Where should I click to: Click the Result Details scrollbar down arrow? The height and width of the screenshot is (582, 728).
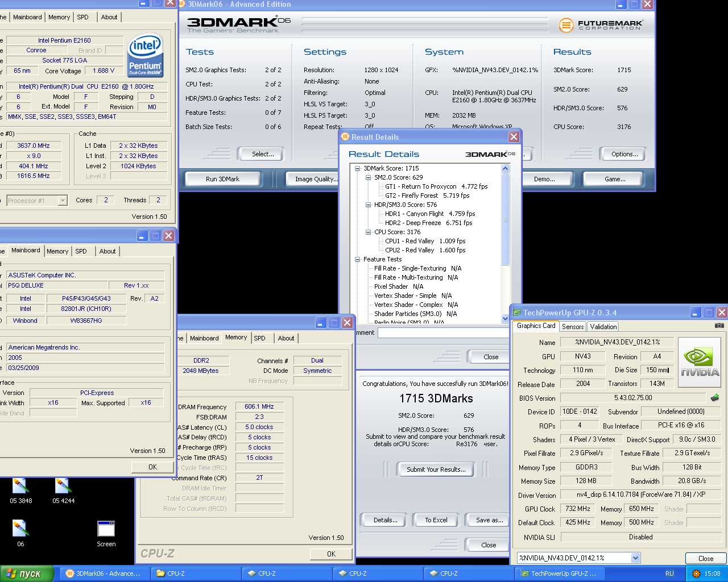505,319
